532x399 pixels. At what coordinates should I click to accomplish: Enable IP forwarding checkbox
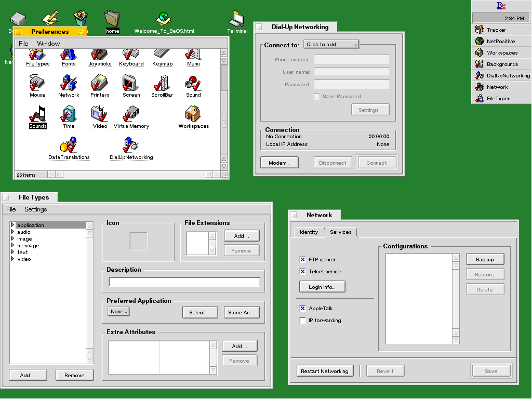pos(303,321)
